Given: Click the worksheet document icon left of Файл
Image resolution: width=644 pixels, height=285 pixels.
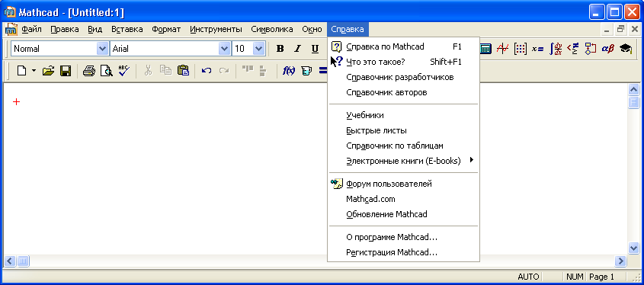Looking at the screenshot, I should click(x=11, y=29).
